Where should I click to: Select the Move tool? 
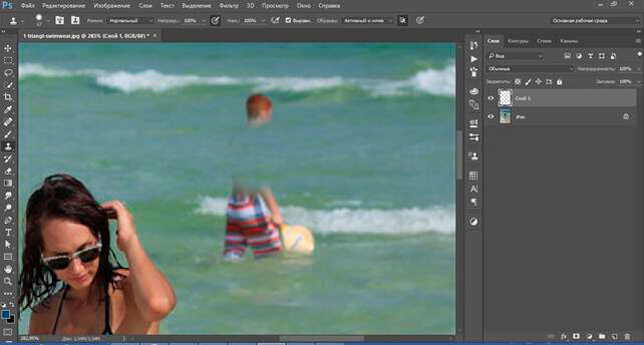[x=8, y=49]
